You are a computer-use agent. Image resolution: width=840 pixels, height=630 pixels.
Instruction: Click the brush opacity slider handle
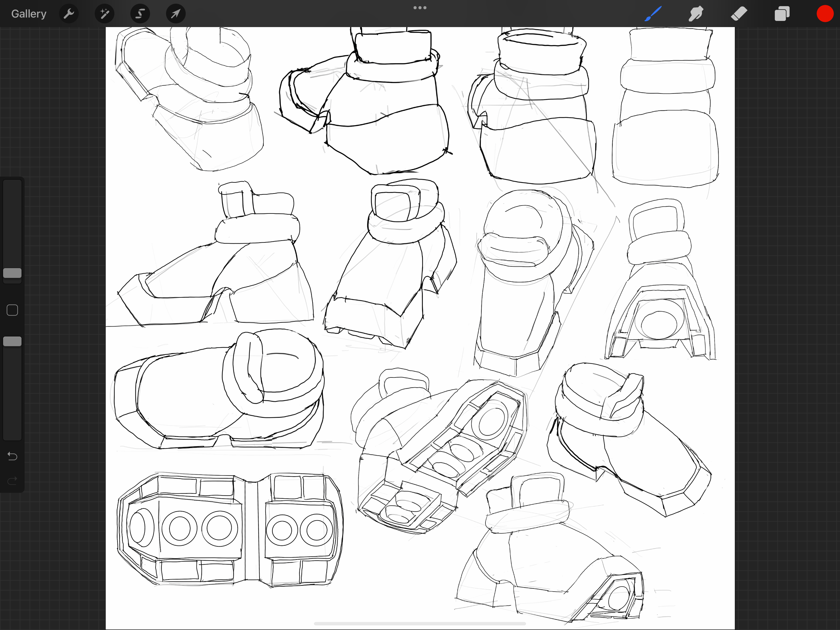pos(12,341)
